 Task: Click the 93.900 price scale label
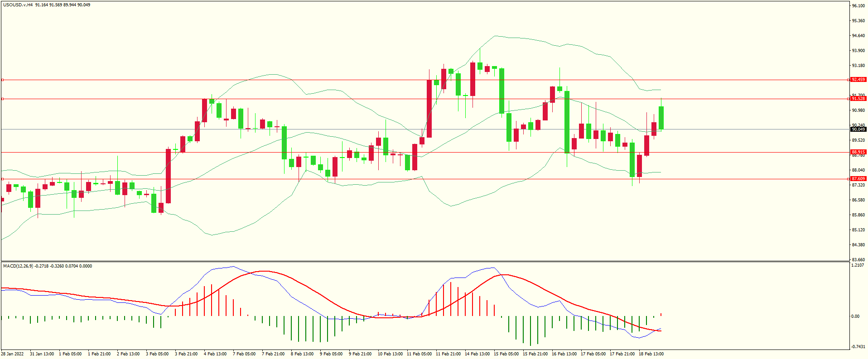click(858, 51)
